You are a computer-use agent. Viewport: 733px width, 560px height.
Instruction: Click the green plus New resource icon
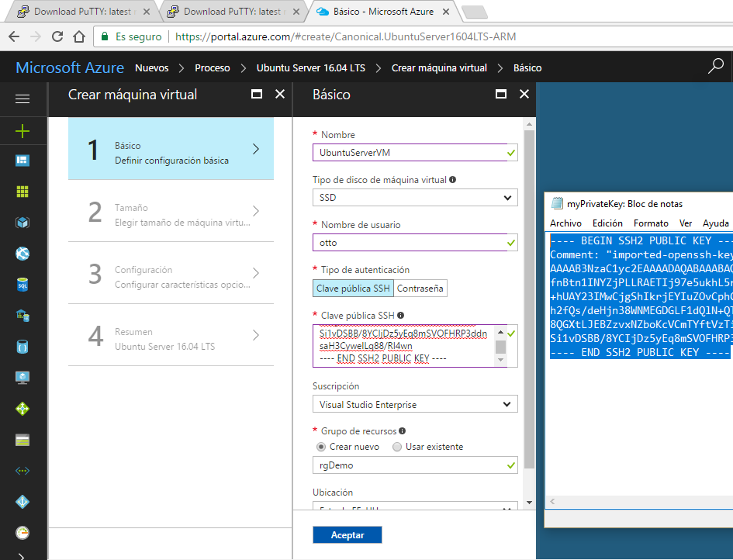click(22, 131)
